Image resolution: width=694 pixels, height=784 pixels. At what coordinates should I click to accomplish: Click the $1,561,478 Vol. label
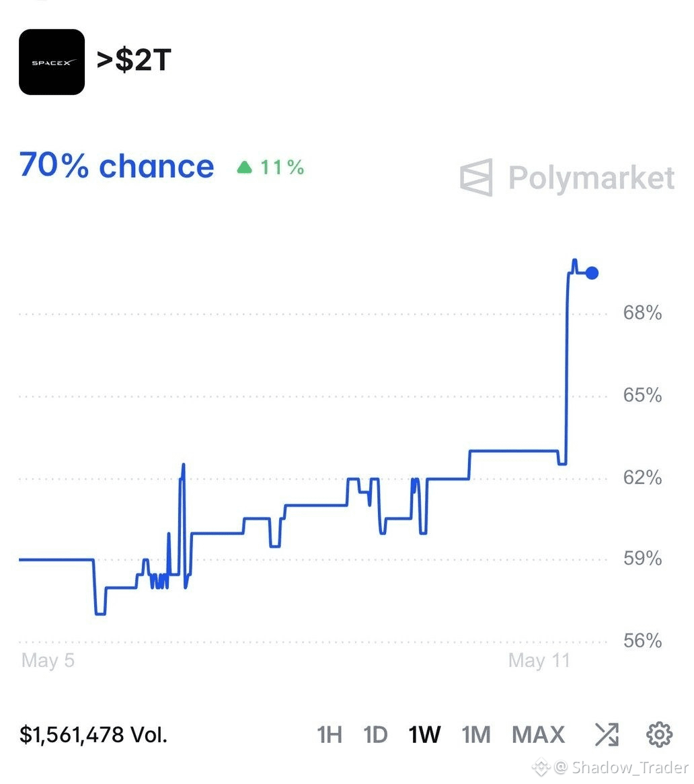pyautogui.click(x=93, y=735)
